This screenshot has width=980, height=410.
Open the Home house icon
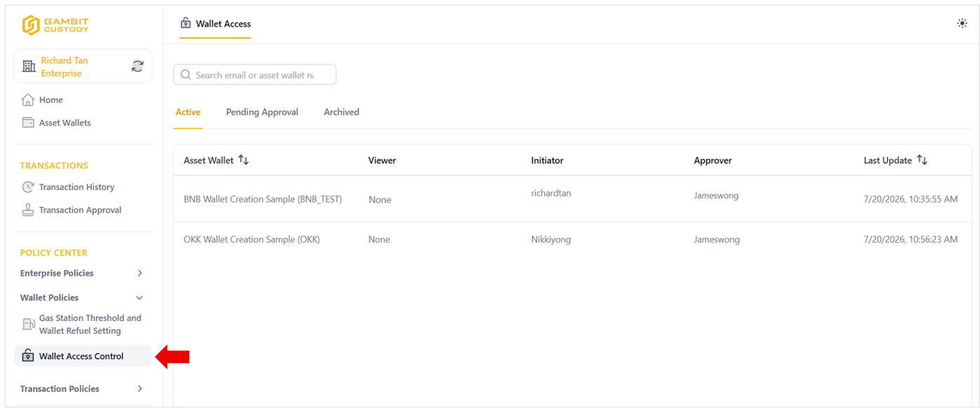28,100
